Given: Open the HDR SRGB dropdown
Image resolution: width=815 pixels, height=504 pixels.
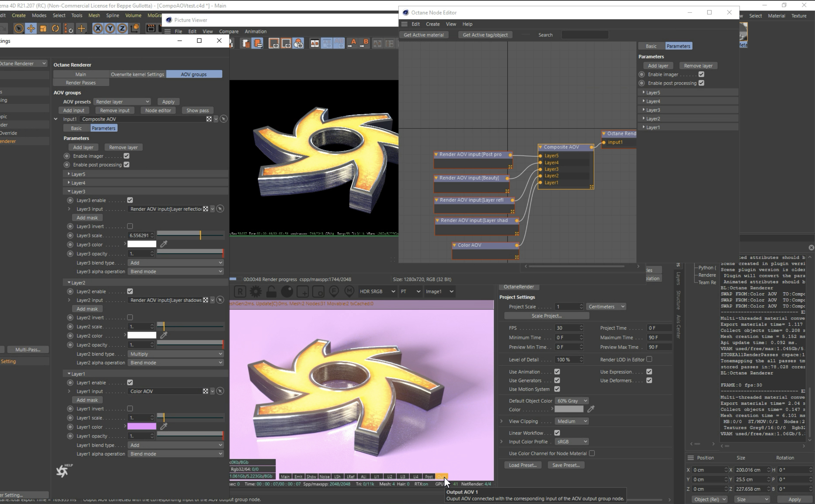Looking at the screenshot, I should click(x=377, y=292).
